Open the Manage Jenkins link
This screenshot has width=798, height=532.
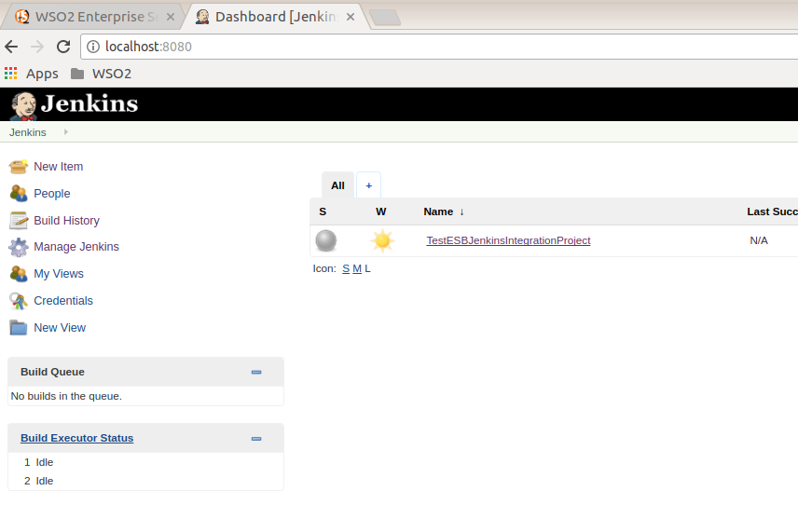(x=76, y=247)
